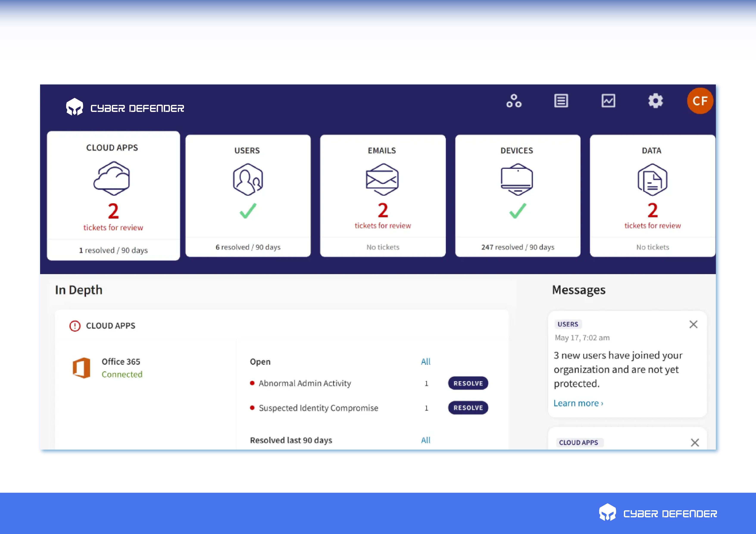Open the Learn more link in Users message
This screenshot has height=534, width=756.
click(578, 403)
